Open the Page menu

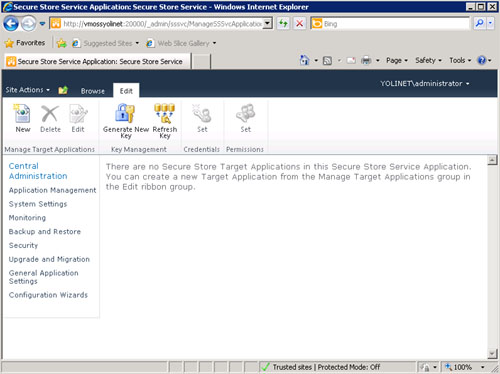(x=397, y=61)
